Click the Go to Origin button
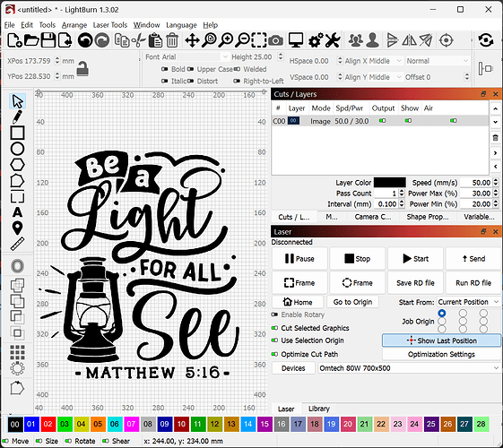The height and width of the screenshot is (448, 503). tap(352, 302)
